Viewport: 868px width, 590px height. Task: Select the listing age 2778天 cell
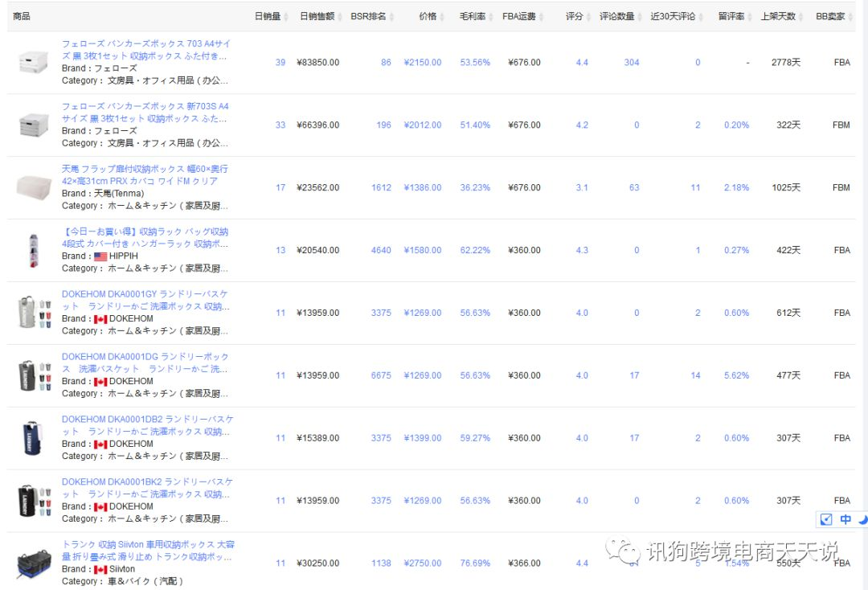coord(786,63)
